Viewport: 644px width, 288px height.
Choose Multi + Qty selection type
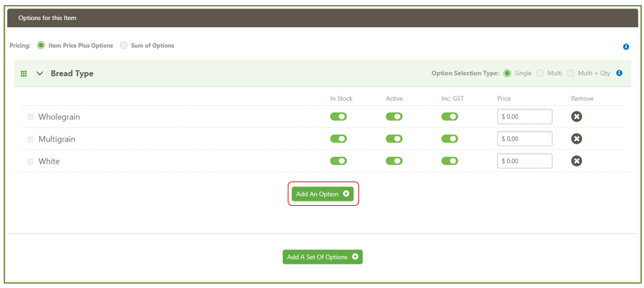coord(570,73)
